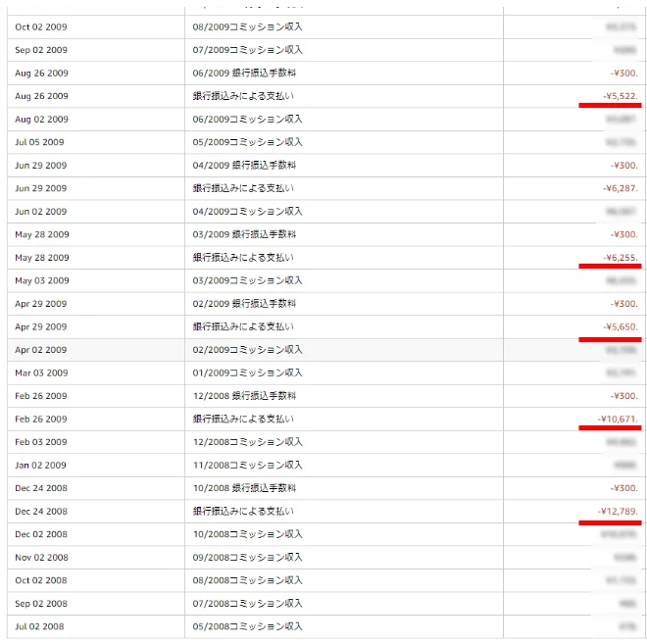Click the 01/2009 commission income description
The width and height of the screenshot is (647, 644).
[247, 373]
